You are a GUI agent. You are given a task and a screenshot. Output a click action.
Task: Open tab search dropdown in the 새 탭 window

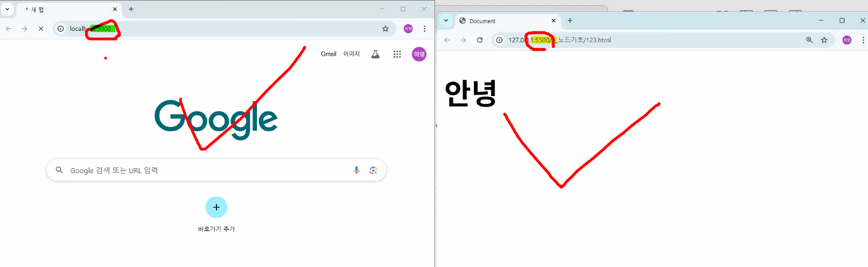7,10
